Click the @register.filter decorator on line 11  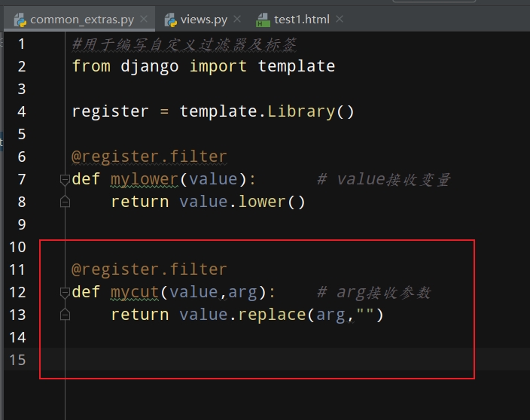click(x=149, y=269)
